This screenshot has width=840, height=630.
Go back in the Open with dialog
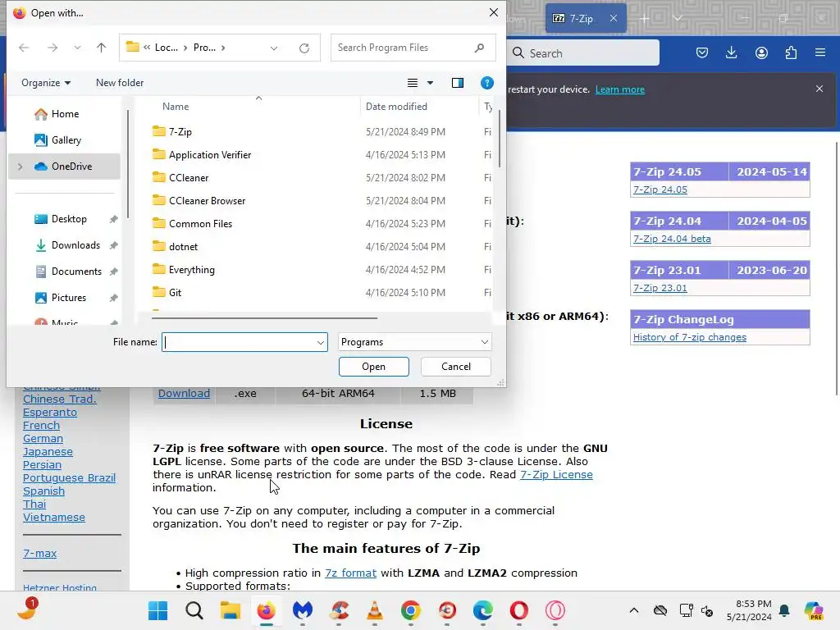pyautogui.click(x=24, y=48)
